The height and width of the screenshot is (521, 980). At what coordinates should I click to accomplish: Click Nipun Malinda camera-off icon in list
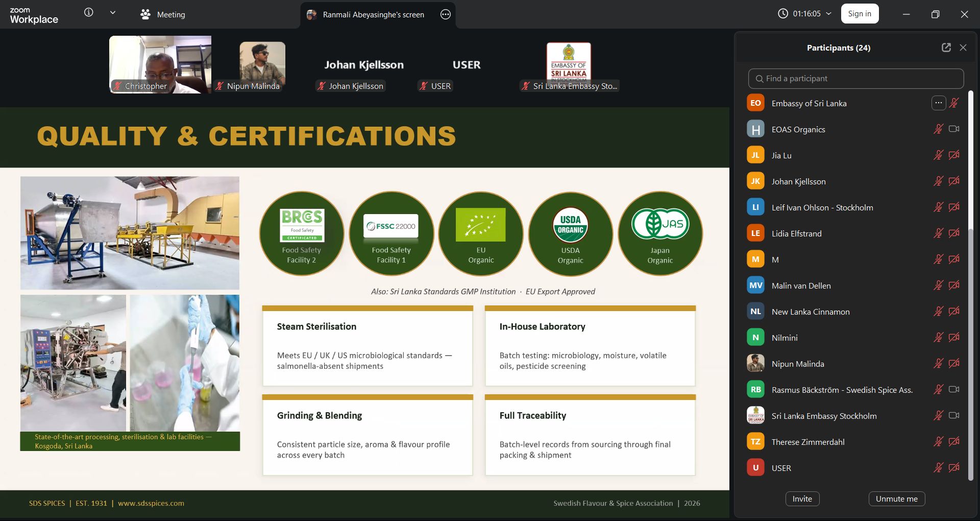[x=954, y=364]
